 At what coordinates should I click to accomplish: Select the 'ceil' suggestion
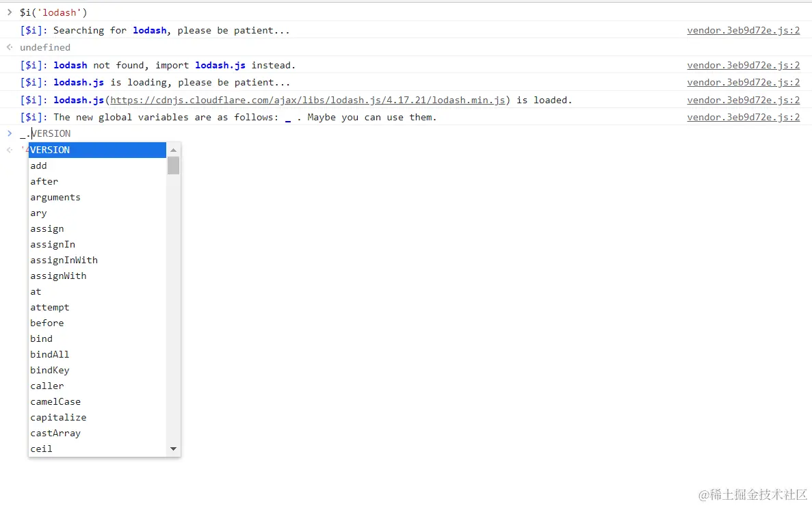point(97,449)
